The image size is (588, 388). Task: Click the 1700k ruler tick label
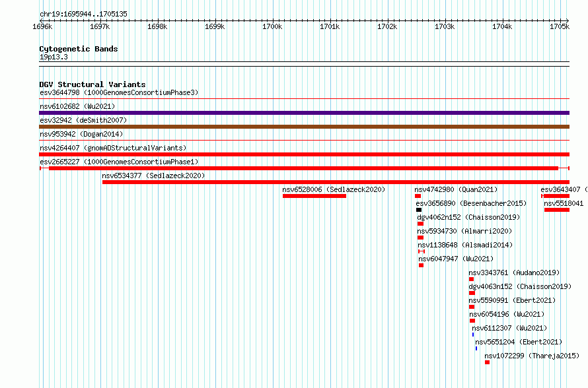[x=272, y=26]
